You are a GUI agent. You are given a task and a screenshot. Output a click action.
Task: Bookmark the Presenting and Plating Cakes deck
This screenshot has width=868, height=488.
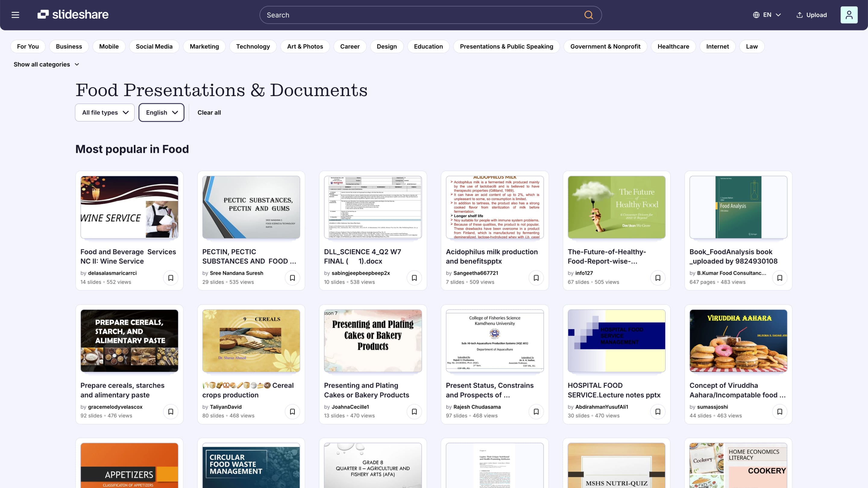pyautogui.click(x=414, y=411)
